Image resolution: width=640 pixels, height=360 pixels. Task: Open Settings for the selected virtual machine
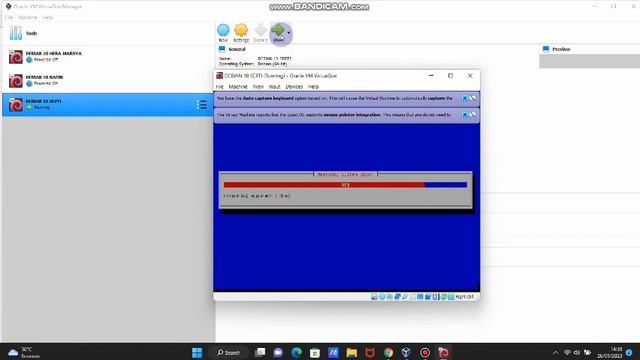point(241,33)
